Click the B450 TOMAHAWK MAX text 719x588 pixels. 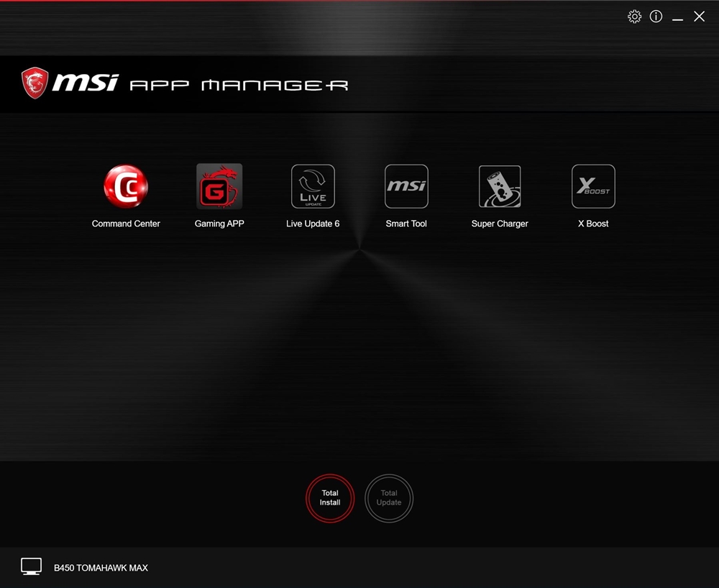(x=101, y=568)
